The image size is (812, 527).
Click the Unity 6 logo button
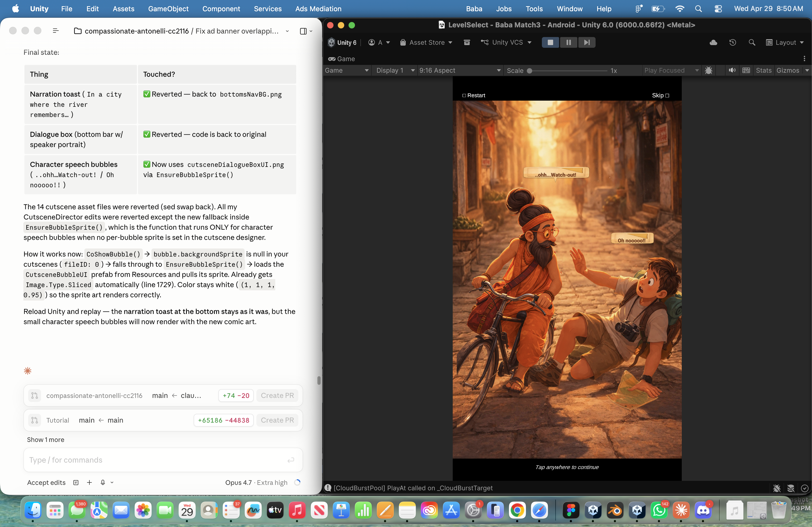[342, 42]
